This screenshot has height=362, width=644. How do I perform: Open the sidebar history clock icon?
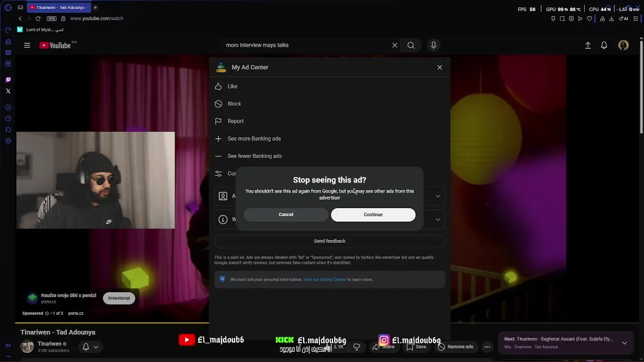coord(8,119)
